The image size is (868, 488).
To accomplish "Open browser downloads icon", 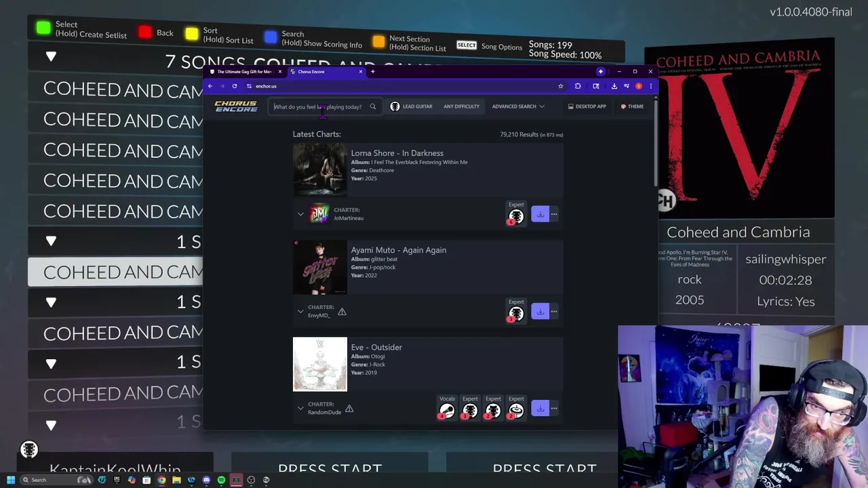I will (x=614, y=86).
